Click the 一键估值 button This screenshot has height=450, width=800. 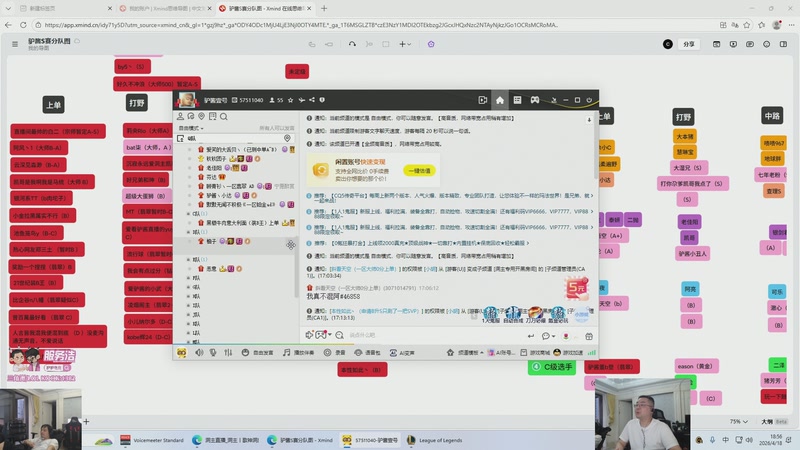419,171
